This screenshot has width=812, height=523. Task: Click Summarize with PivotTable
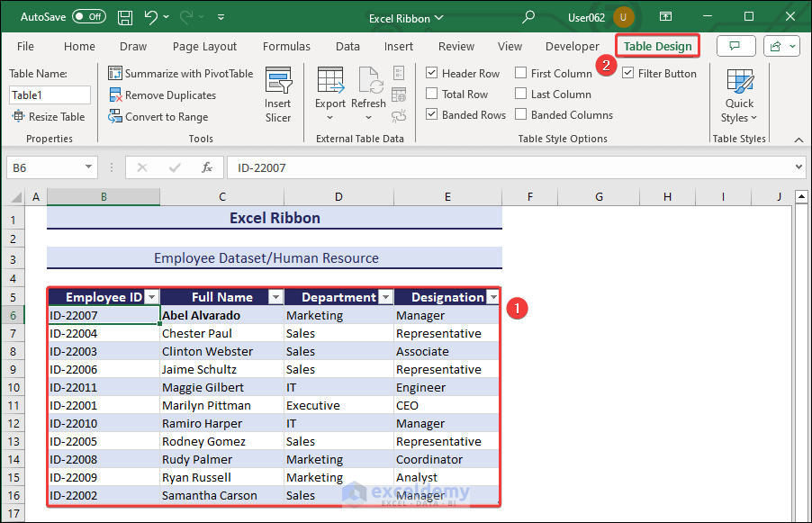click(x=181, y=74)
